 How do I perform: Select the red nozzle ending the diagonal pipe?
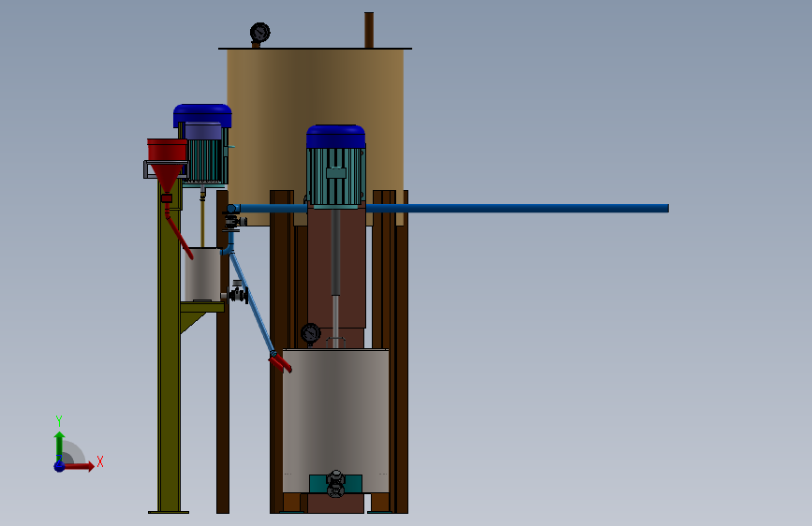point(280,362)
